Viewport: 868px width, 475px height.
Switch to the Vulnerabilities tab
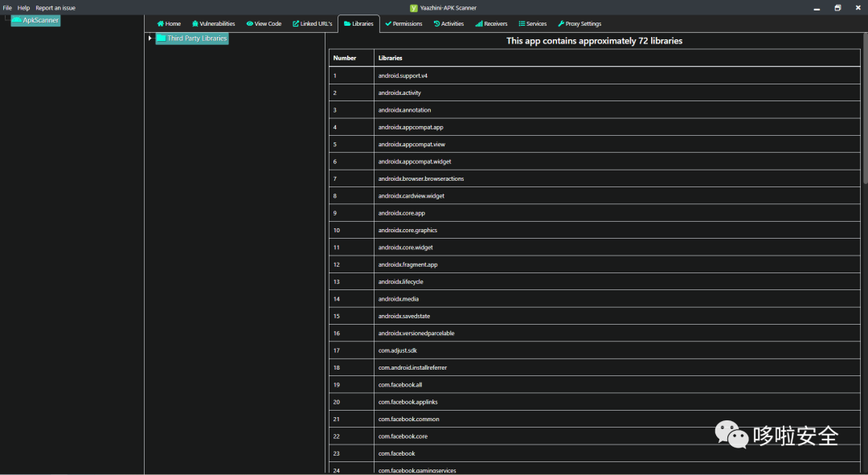[213, 24]
